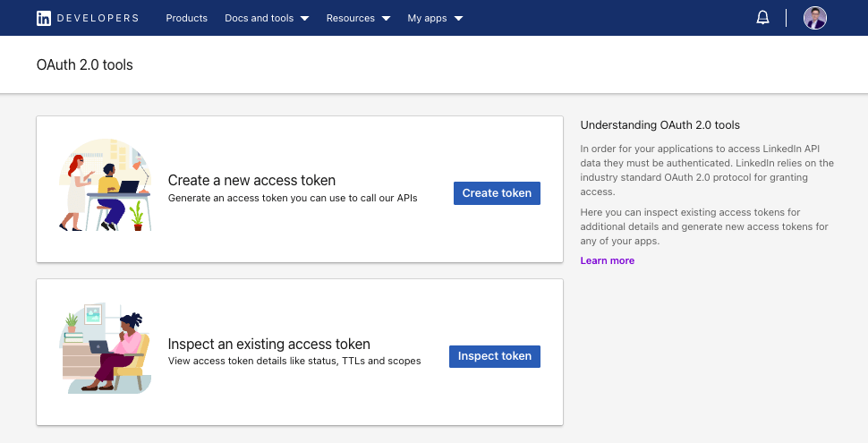Click the inspect token illustration
Screen dimensions: 868x443
tap(105, 348)
